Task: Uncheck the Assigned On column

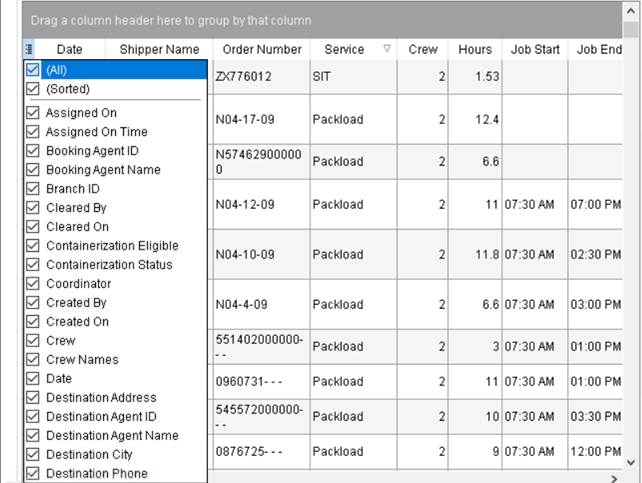Action: click(x=33, y=113)
